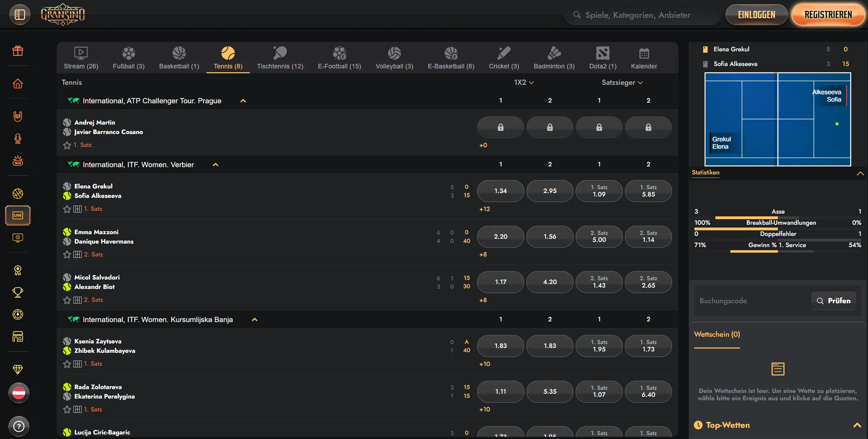This screenshot has width=868, height=439.
Task: Click the Einloggen button
Action: pyautogui.click(x=757, y=15)
